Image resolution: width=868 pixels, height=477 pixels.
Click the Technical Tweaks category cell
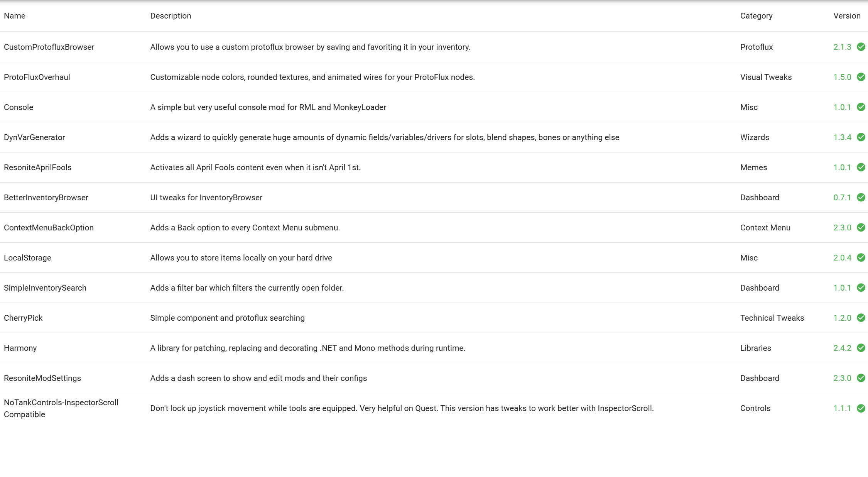coord(772,318)
